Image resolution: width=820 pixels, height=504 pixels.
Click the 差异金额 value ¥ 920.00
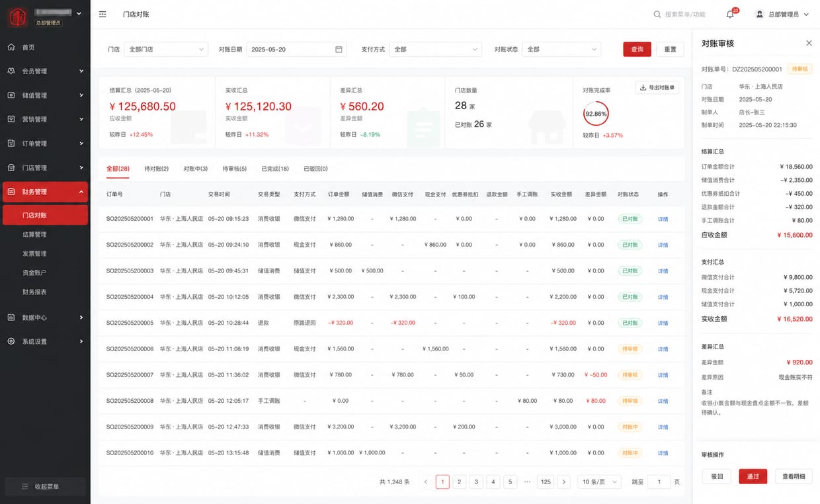coord(799,362)
